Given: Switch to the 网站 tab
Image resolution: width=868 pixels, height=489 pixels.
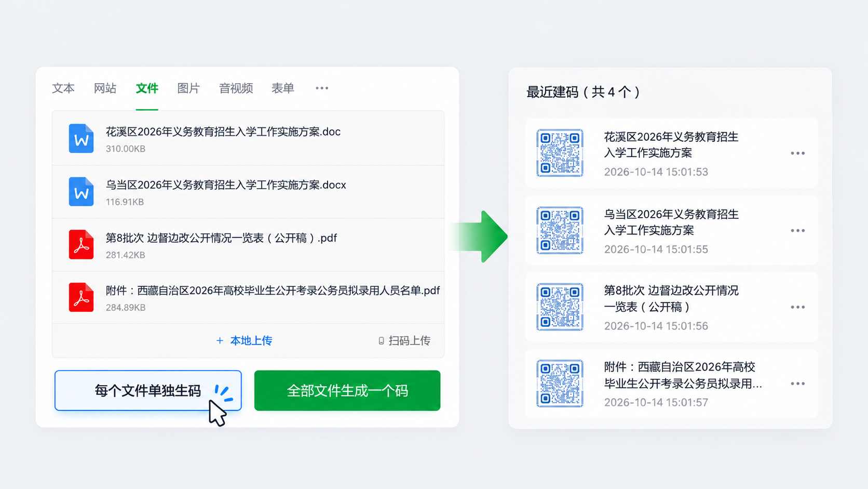Looking at the screenshot, I should tap(105, 88).
